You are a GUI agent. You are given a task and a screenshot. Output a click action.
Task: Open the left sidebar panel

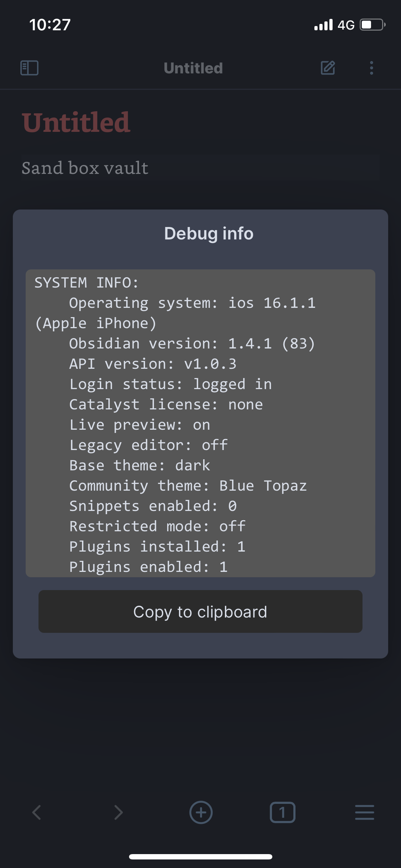pyautogui.click(x=29, y=68)
